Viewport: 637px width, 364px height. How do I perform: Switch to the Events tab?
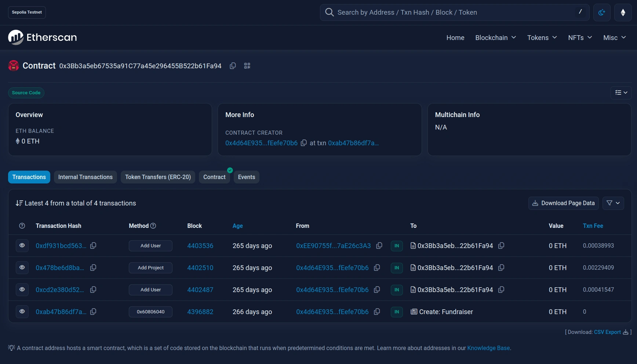click(x=247, y=177)
